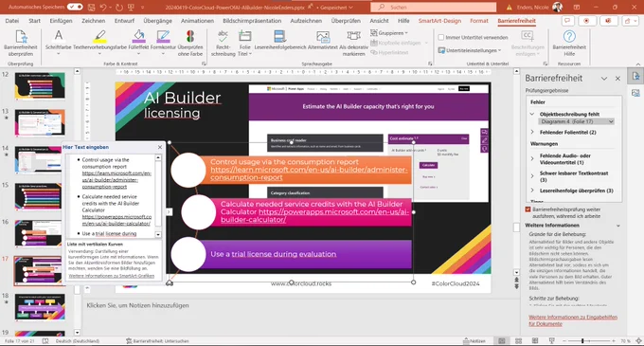Check Immer Untertitel verwenden
The image size is (644, 346).
[441, 37]
